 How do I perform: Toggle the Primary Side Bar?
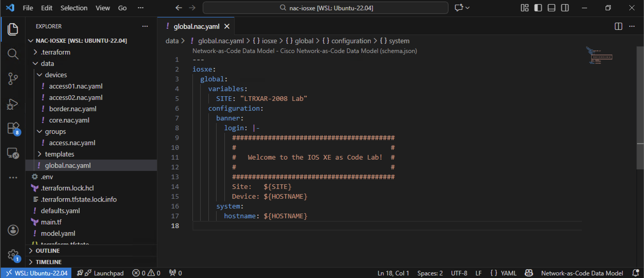[x=538, y=8]
